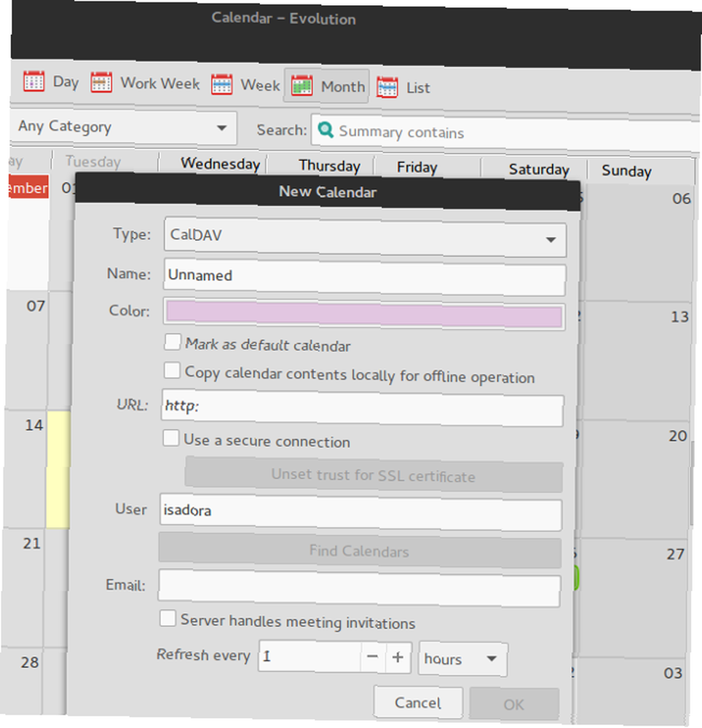Image resolution: width=702 pixels, height=728 pixels.
Task: Click the empty Email field
Action: pyautogui.click(x=359, y=587)
